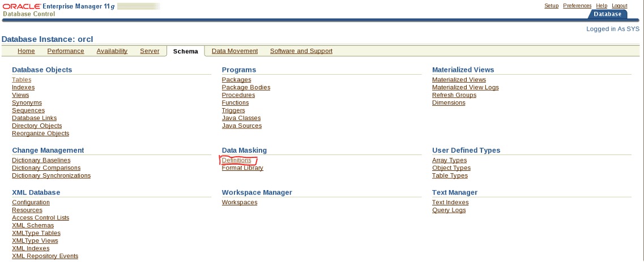Open the Triggers link
This screenshot has width=644, height=262.
click(x=233, y=110)
